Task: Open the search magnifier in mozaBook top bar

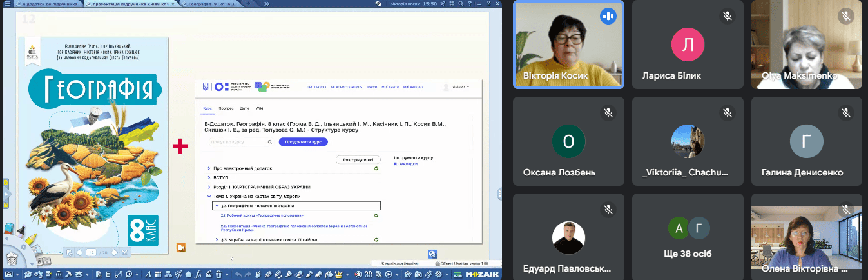Action: click(461, 4)
